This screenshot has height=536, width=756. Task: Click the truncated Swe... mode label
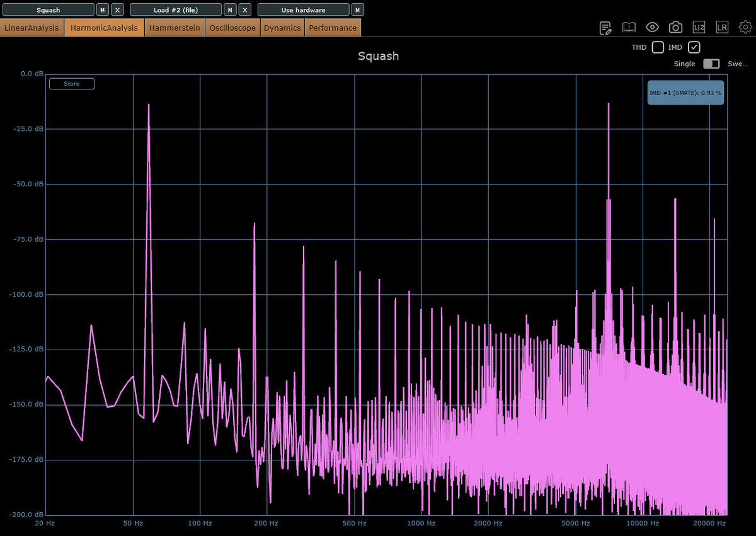pyautogui.click(x=738, y=64)
